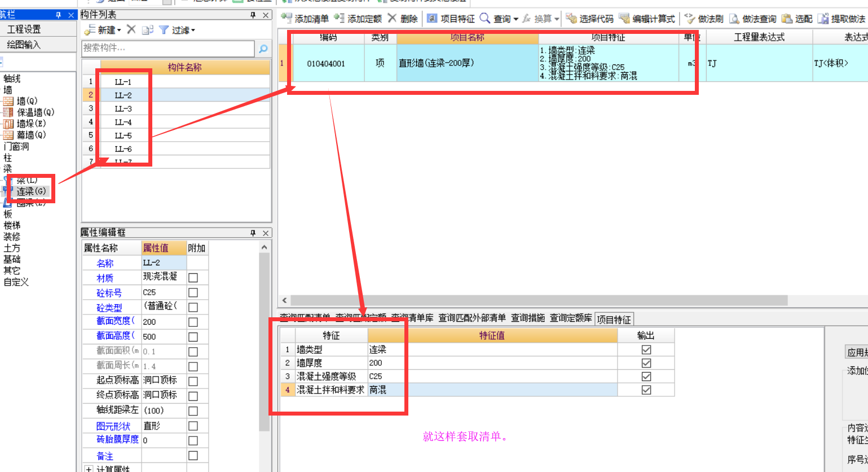Click the 选配 toolbar icon

(787, 19)
